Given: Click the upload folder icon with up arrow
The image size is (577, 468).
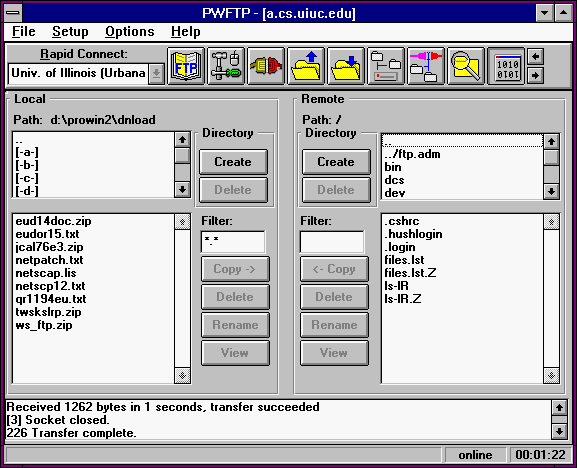Looking at the screenshot, I should click(x=306, y=66).
